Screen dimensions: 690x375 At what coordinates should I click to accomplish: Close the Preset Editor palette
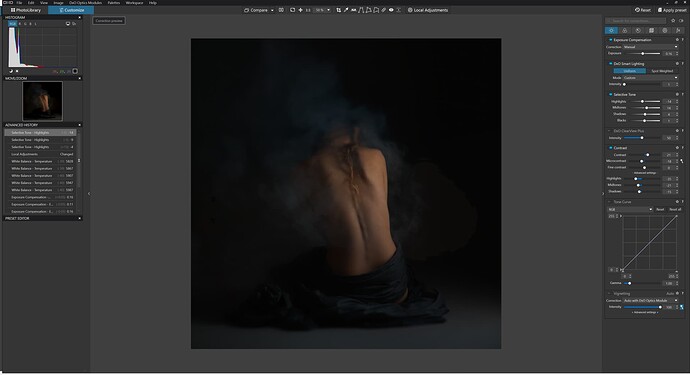click(80, 218)
